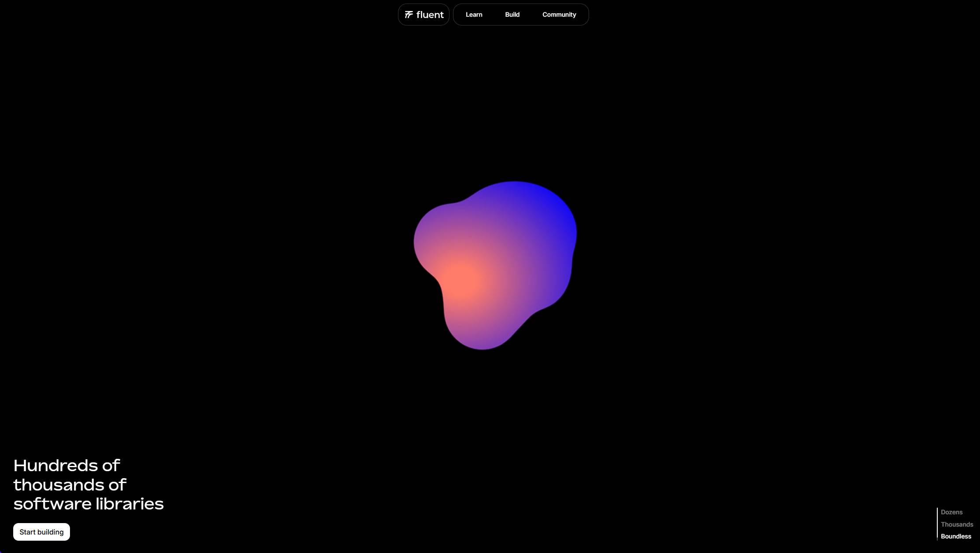Click the headline line "Hundreds of"

(66, 465)
